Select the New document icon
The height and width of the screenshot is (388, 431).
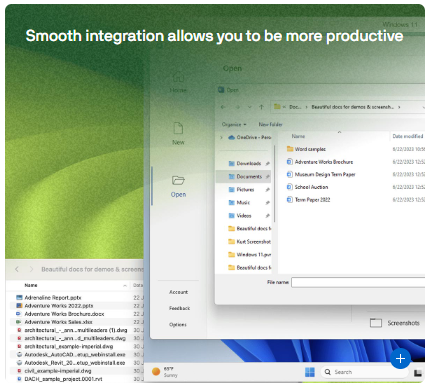point(178,128)
